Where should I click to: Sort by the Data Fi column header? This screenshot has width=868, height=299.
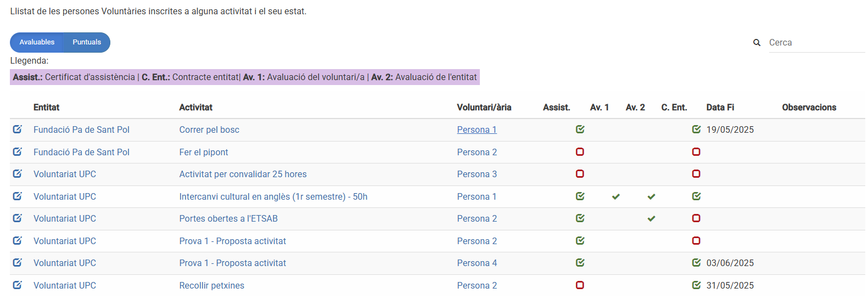click(720, 108)
